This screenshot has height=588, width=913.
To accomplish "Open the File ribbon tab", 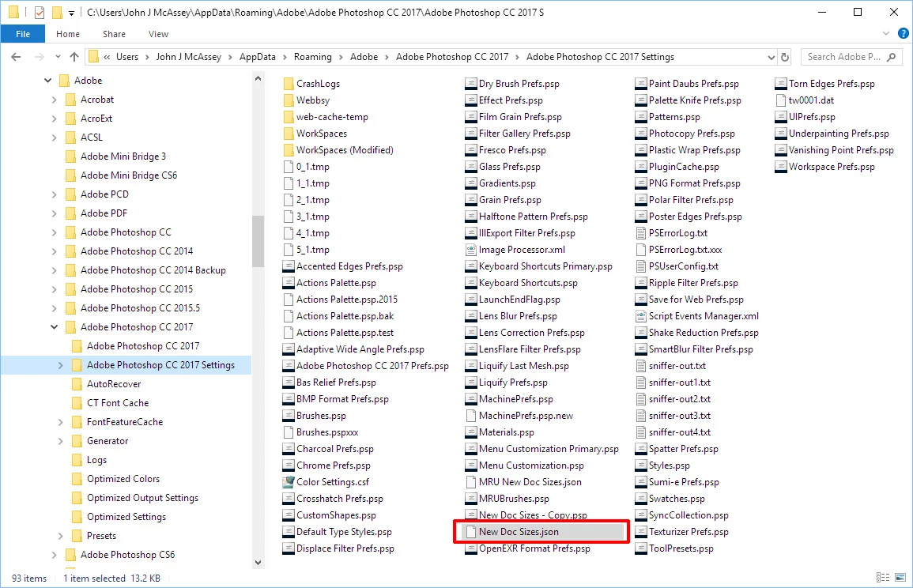I will (x=23, y=34).
